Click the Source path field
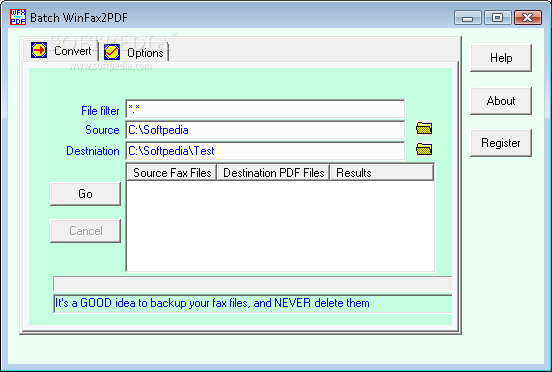 [x=265, y=130]
